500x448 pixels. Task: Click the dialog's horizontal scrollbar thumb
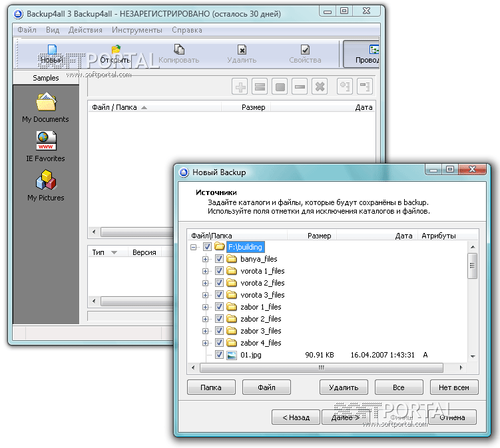(322, 367)
